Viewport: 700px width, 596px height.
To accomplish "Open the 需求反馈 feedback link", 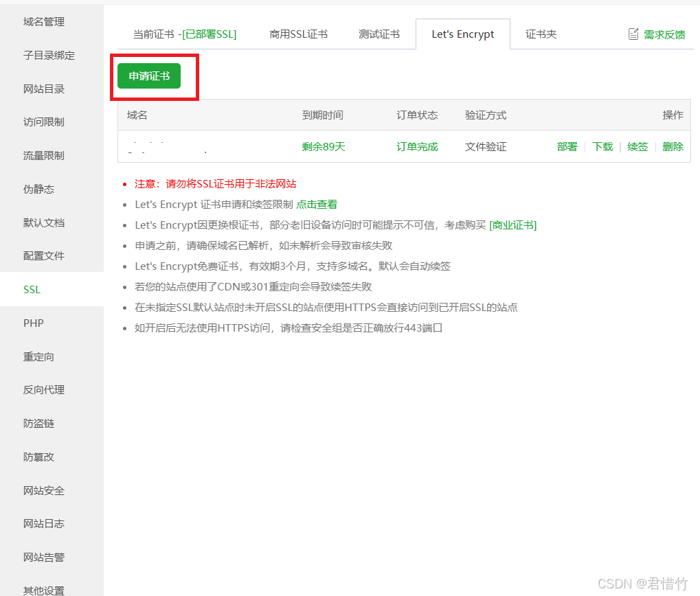I will pyautogui.click(x=664, y=34).
